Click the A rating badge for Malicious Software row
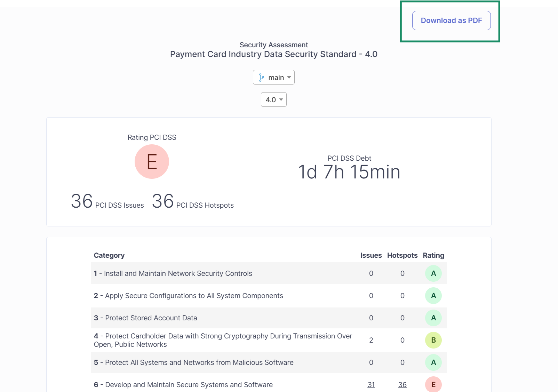The height and width of the screenshot is (392, 558). pyautogui.click(x=433, y=362)
